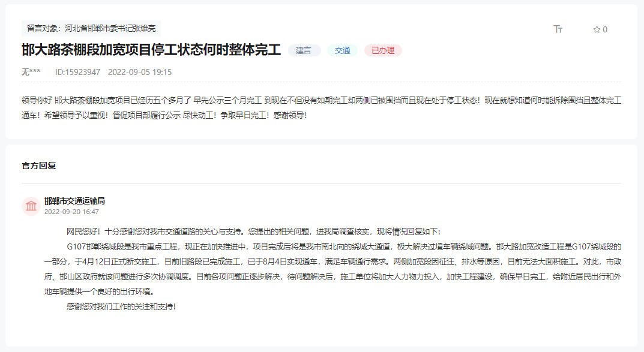Click the font size adjustment icon
The width and height of the screenshot is (644, 352).
[x=558, y=29]
